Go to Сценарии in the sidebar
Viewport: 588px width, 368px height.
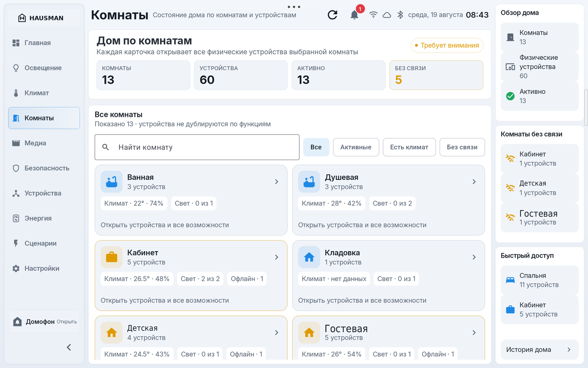pyautogui.click(x=44, y=243)
